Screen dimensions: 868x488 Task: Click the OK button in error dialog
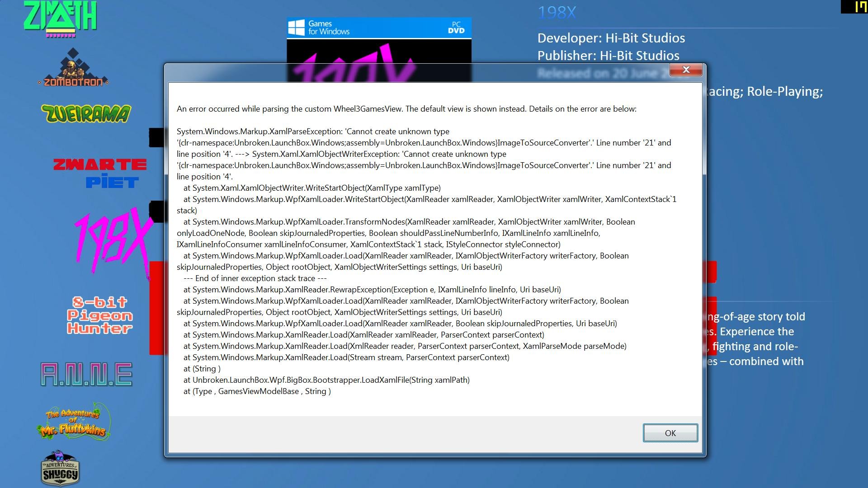[x=670, y=433]
